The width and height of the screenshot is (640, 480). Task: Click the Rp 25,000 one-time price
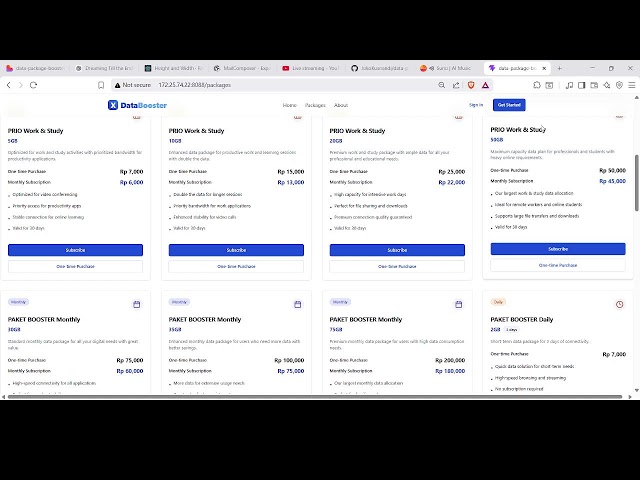click(x=451, y=171)
